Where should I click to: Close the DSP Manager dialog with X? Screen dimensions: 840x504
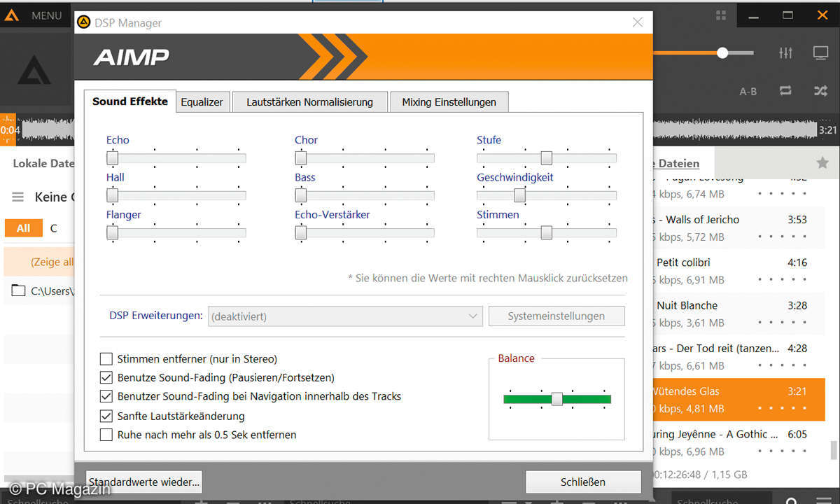pyautogui.click(x=638, y=22)
